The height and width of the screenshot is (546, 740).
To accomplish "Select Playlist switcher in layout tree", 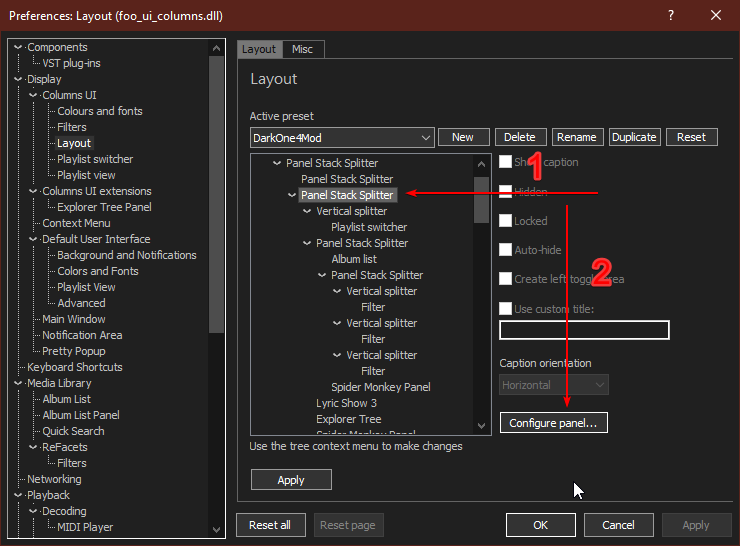I will pos(369,227).
